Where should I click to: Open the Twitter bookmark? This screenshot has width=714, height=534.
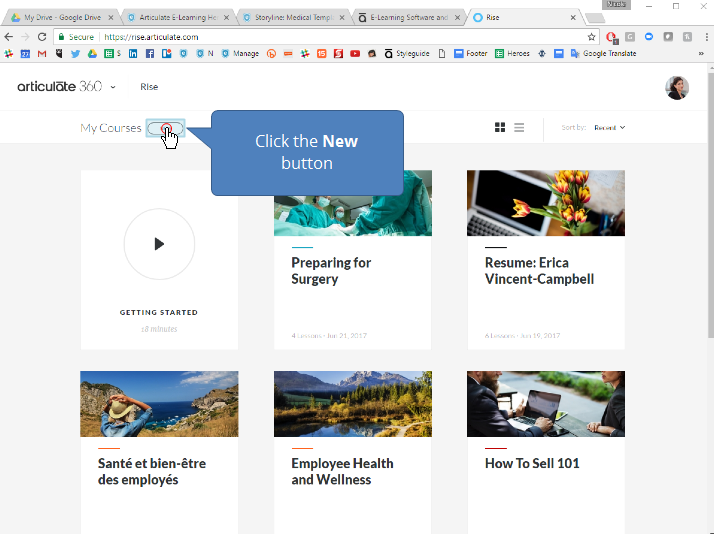point(75,54)
